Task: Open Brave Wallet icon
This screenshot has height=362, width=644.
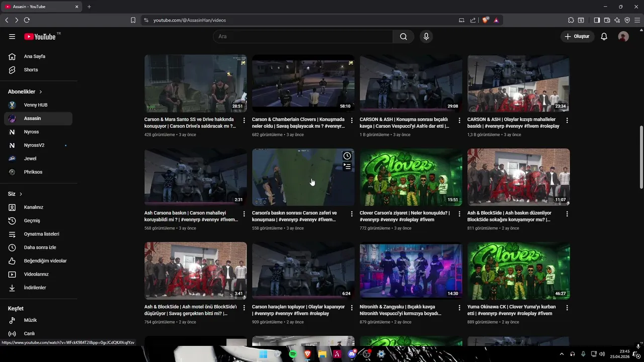Action: [x=607, y=20]
